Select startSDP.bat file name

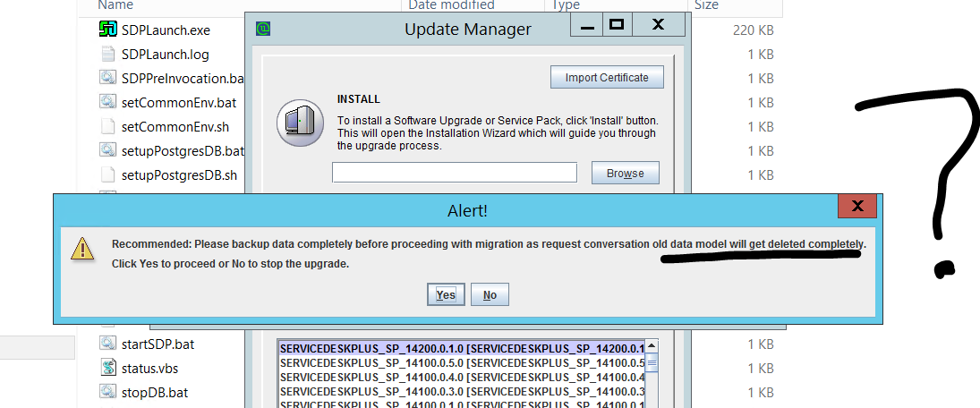[x=158, y=344]
